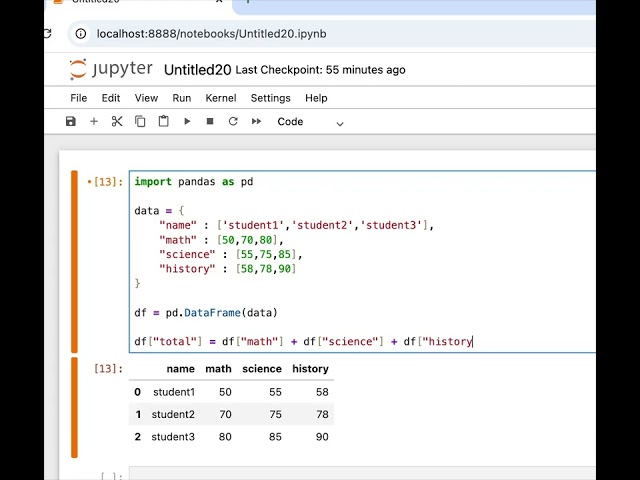Click the 'import pandas as pd' line
The image size is (640, 480).
coord(193,182)
